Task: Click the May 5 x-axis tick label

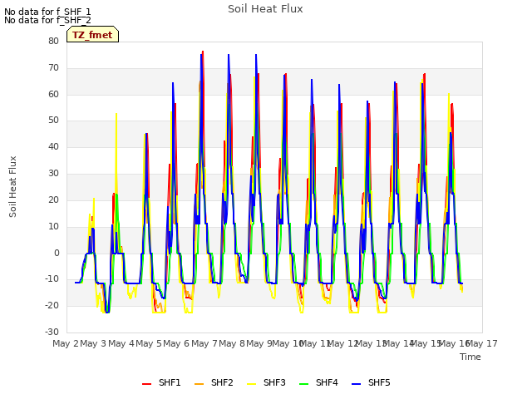Action: [149, 343]
